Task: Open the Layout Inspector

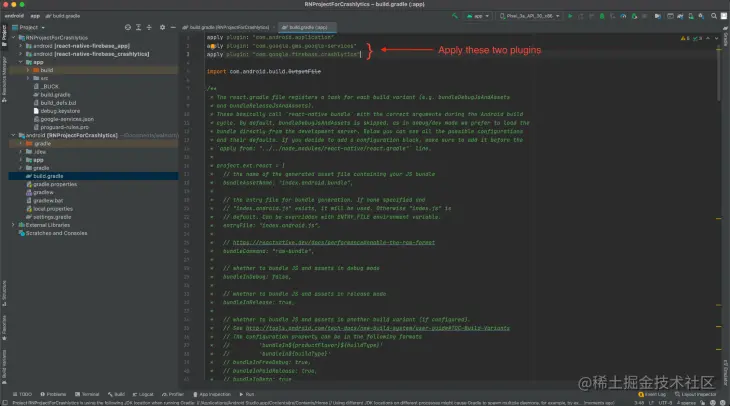Action: pos(696,394)
